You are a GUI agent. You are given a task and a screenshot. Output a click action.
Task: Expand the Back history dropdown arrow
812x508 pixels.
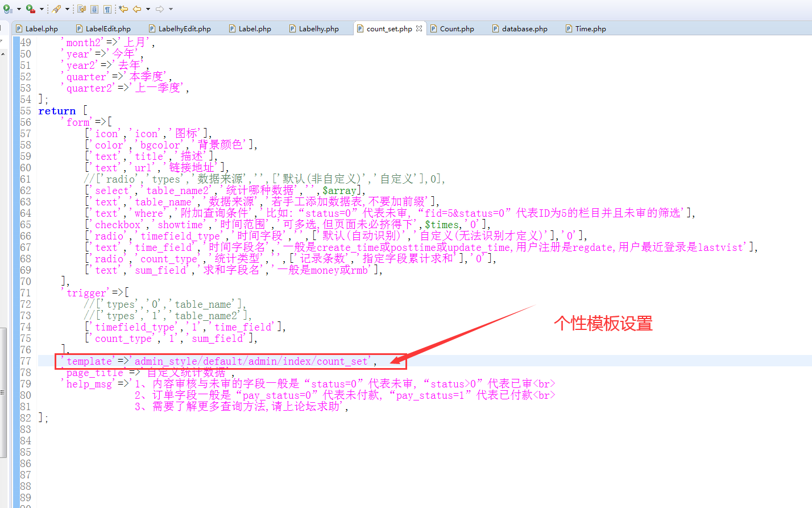point(148,9)
